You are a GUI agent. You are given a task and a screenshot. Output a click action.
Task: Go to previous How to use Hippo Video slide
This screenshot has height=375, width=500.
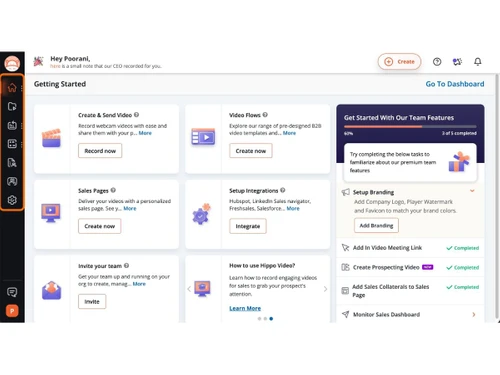189,289
